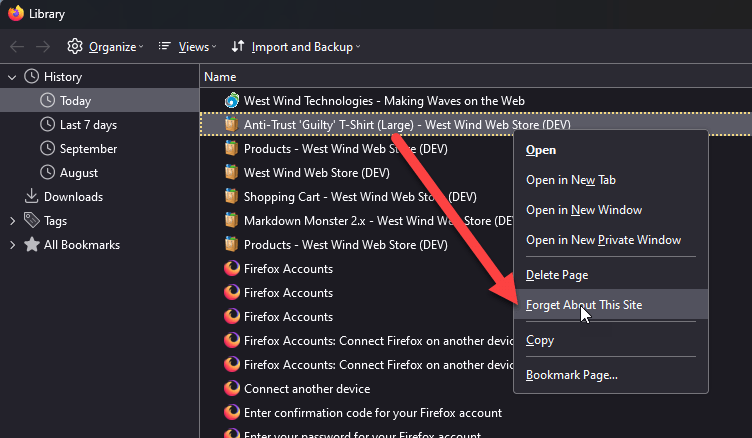Select Copy in the context menu
Screen dimensions: 752x438
point(611,340)
